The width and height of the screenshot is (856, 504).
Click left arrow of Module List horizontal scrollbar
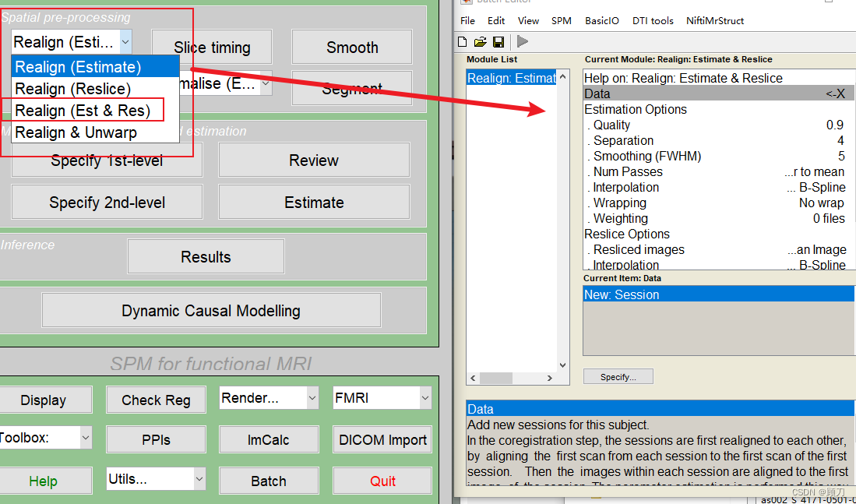point(473,378)
